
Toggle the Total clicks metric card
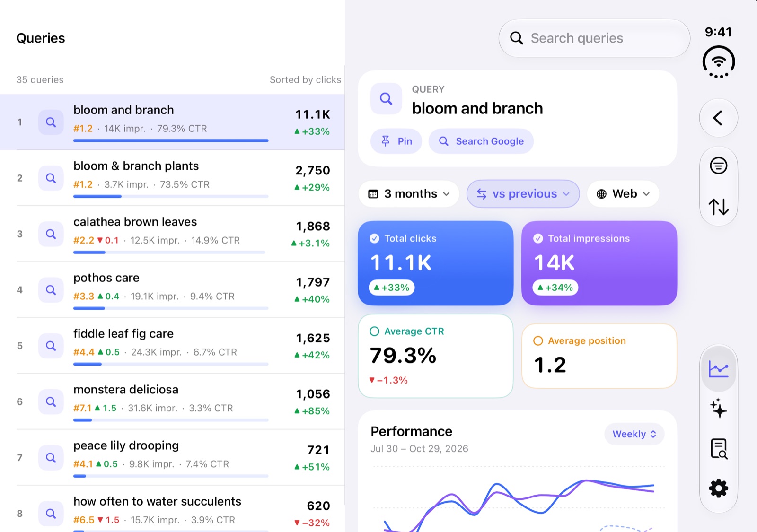click(435, 263)
